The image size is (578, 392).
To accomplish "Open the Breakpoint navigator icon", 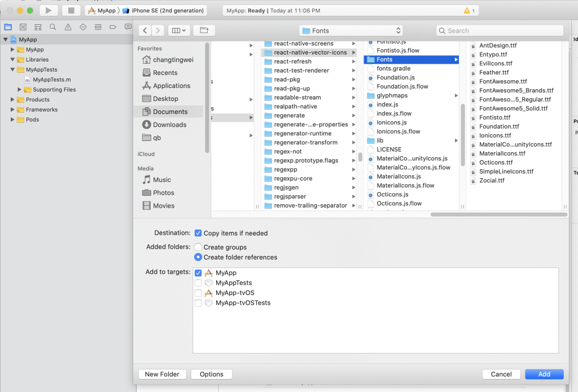I will [x=113, y=27].
